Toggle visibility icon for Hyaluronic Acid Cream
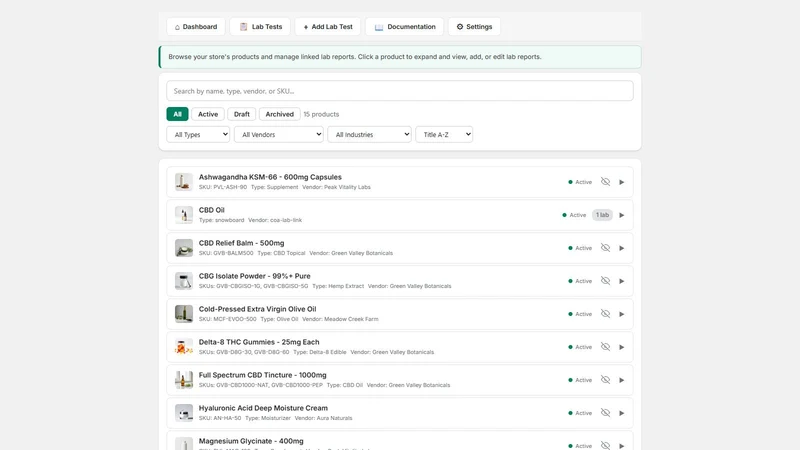Screen dimensions: 800x450 click(605, 413)
